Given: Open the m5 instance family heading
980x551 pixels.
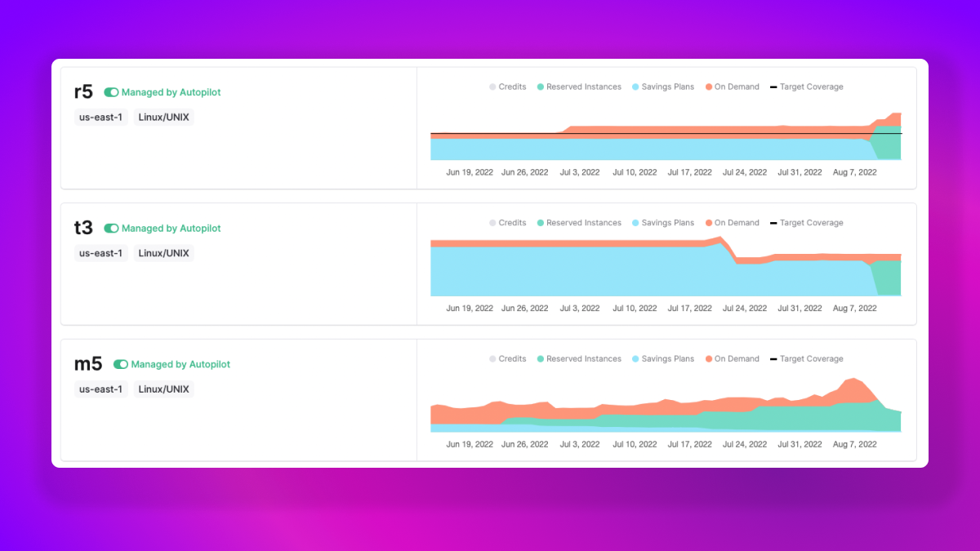Looking at the screenshot, I should tap(88, 364).
